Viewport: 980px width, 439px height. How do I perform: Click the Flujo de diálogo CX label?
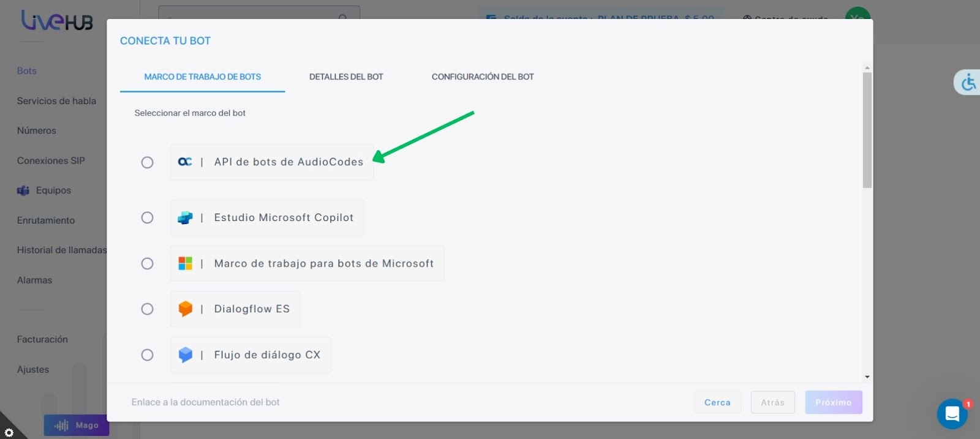pos(267,355)
